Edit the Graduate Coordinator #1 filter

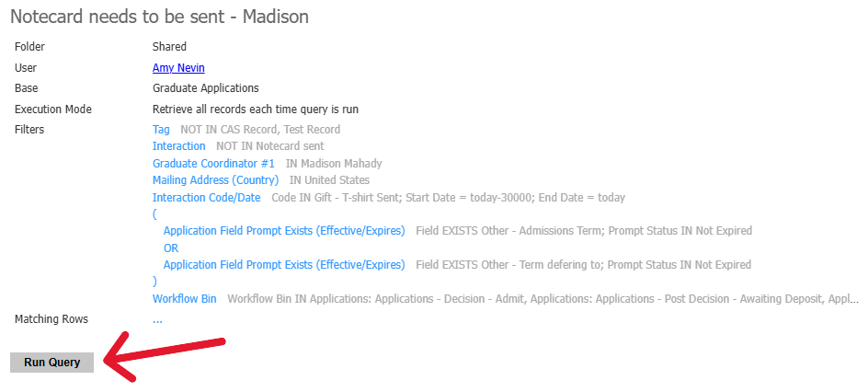213,164
